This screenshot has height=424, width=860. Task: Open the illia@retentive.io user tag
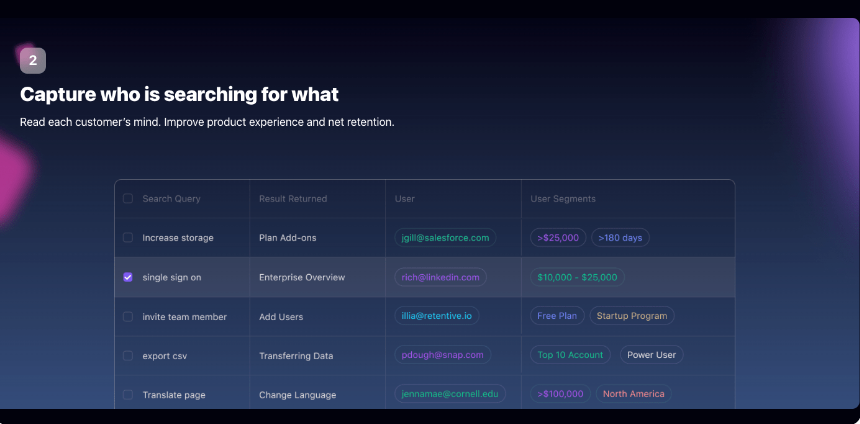437,316
